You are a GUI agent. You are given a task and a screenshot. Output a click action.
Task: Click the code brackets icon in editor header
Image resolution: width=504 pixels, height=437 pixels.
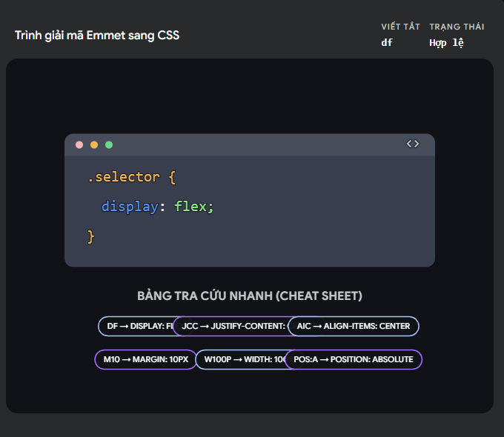tap(413, 144)
